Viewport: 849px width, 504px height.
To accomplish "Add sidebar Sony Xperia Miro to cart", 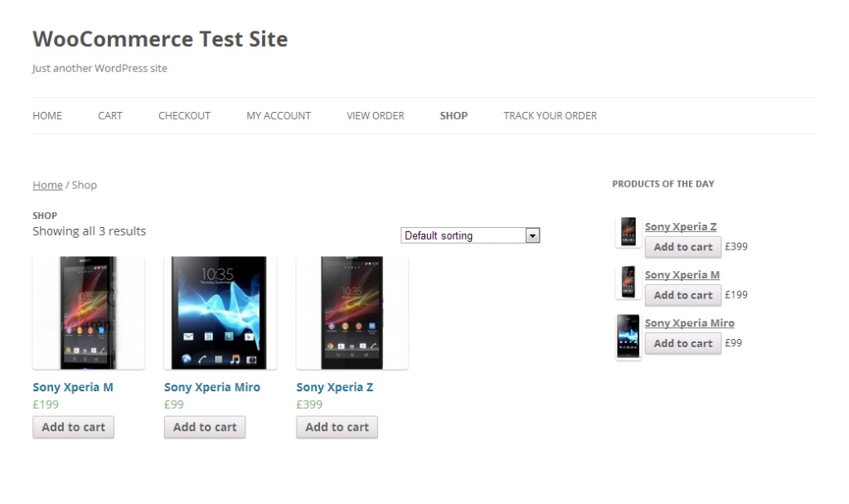I will [682, 342].
